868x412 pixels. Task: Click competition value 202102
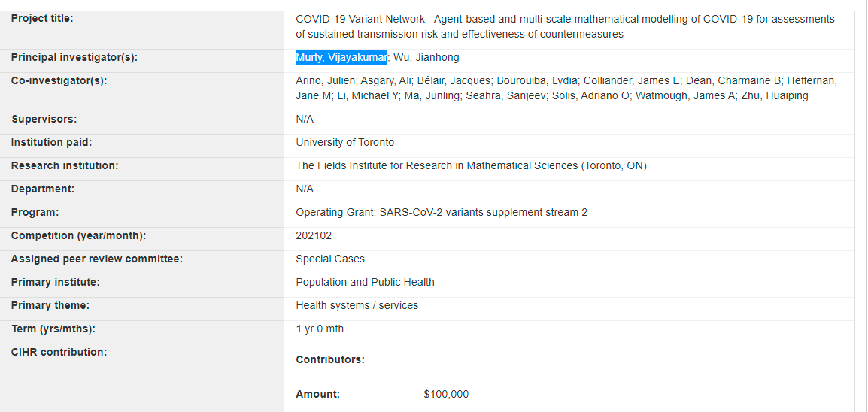pos(314,235)
